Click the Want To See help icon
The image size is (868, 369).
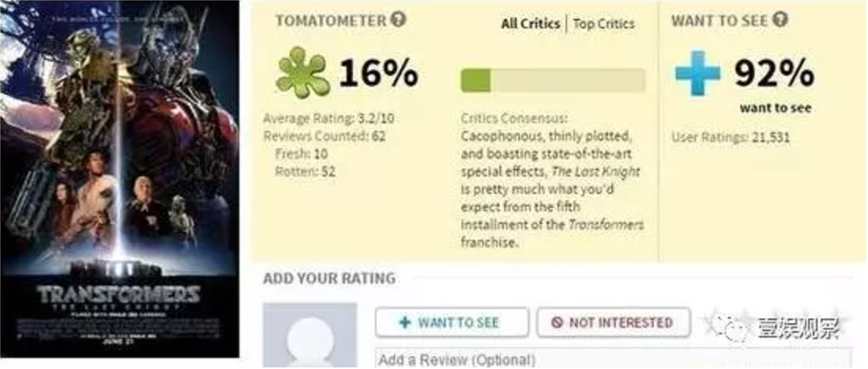pyautogui.click(x=780, y=20)
